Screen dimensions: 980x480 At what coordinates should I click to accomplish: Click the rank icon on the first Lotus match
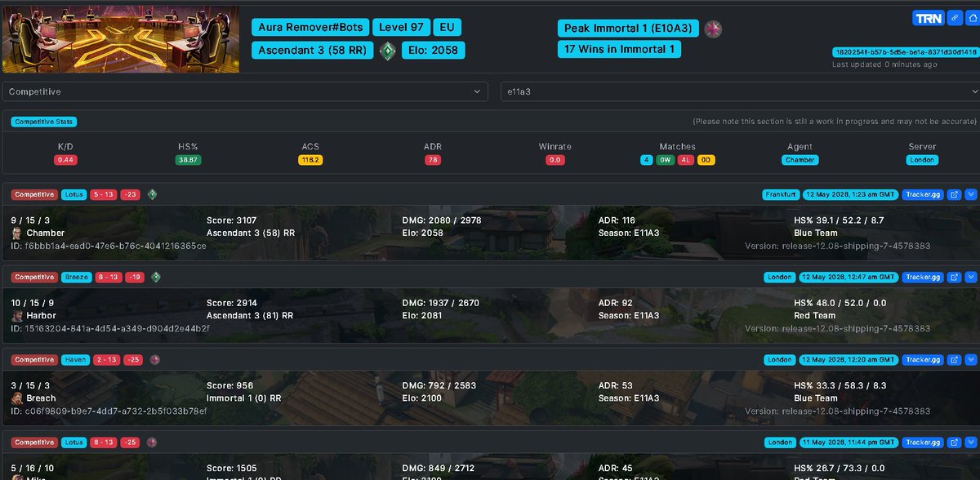[x=151, y=194]
